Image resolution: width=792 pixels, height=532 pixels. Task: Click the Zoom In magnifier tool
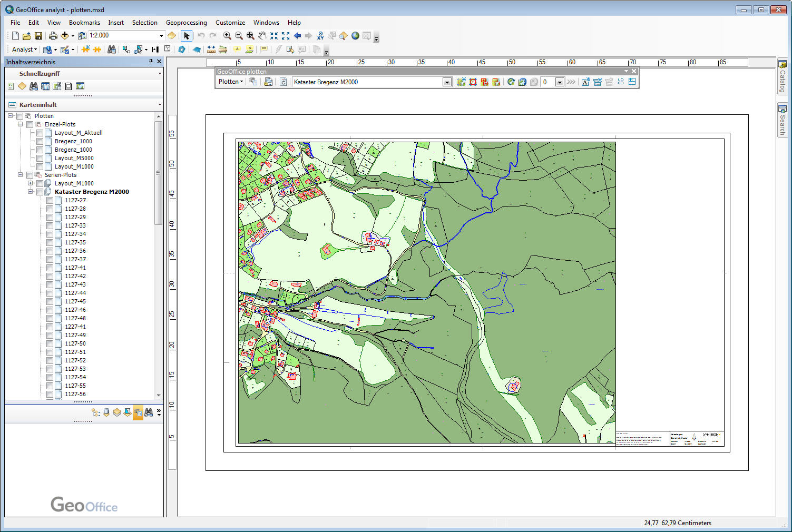(x=227, y=36)
